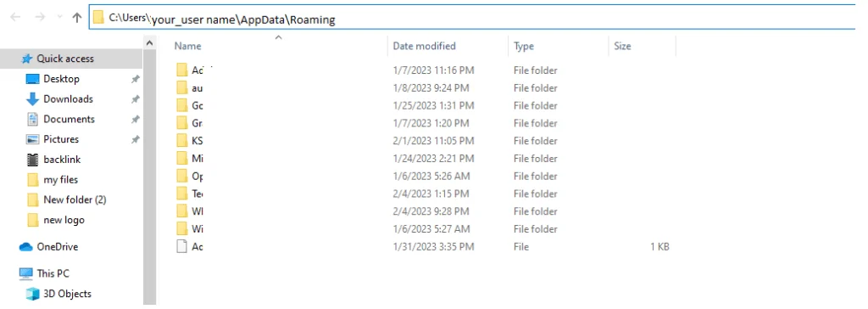Click the Forward arrow navigation button
This screenshot has height=309, width=868.
(40, 17)
